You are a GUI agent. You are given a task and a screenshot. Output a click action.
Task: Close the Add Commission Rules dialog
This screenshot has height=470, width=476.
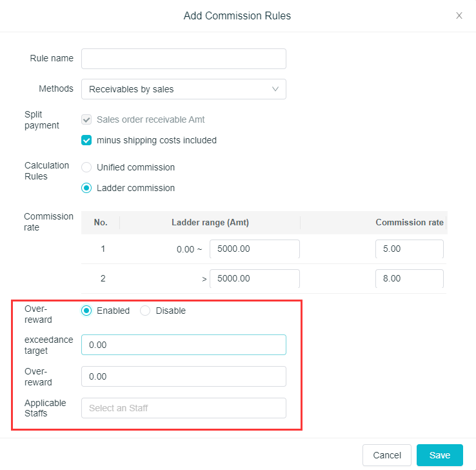click(459, 15)
